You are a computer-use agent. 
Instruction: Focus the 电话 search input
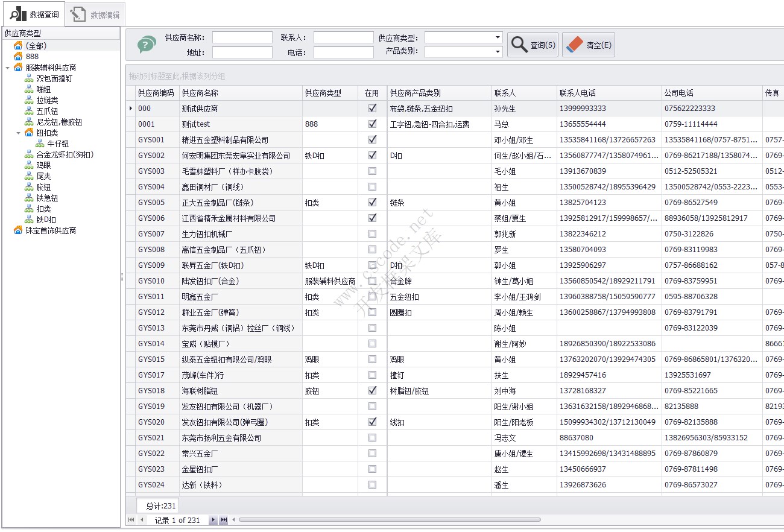coord(344,52)
